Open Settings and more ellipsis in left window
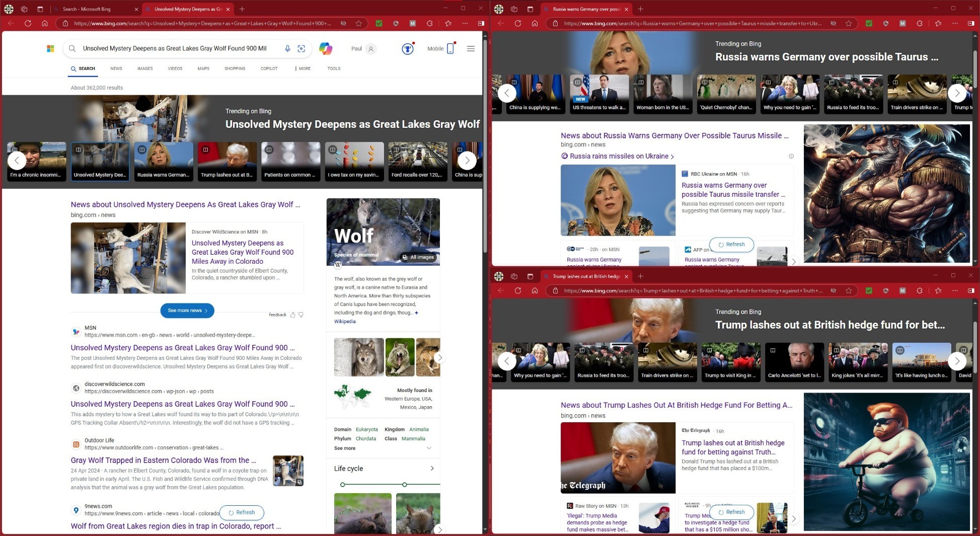Screen dimensions: 980x536 point(465,23)
